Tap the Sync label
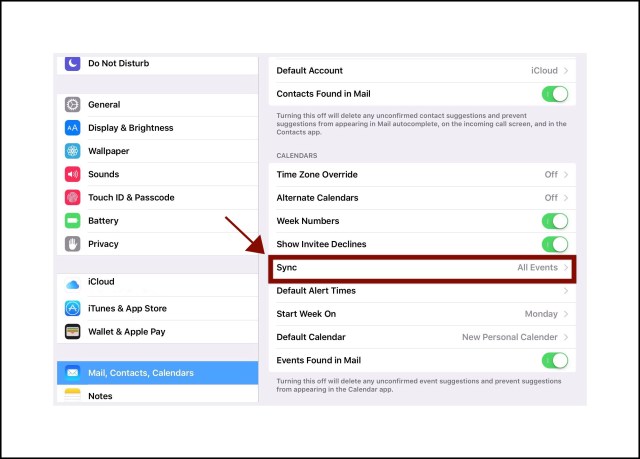Viewport: 640px width, 459px height. 287,268
